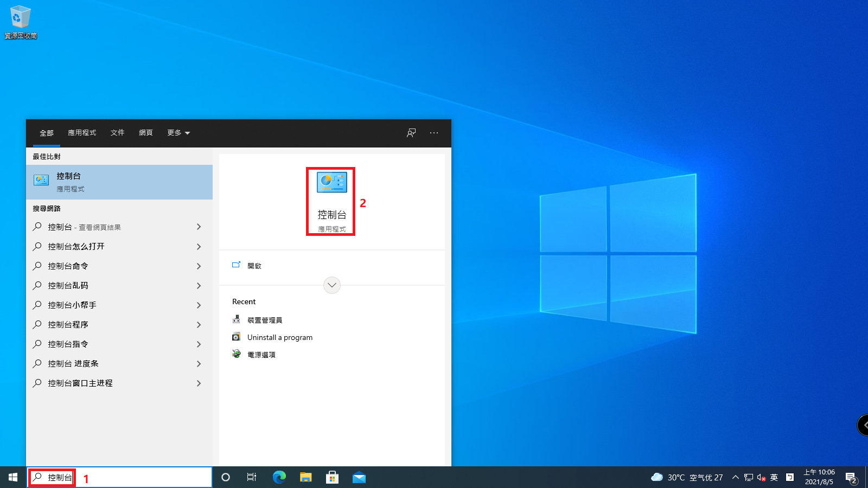Click the large 控制台 app icon in preview
Viewport: 868px width, 488px height.
pos(331,183)
